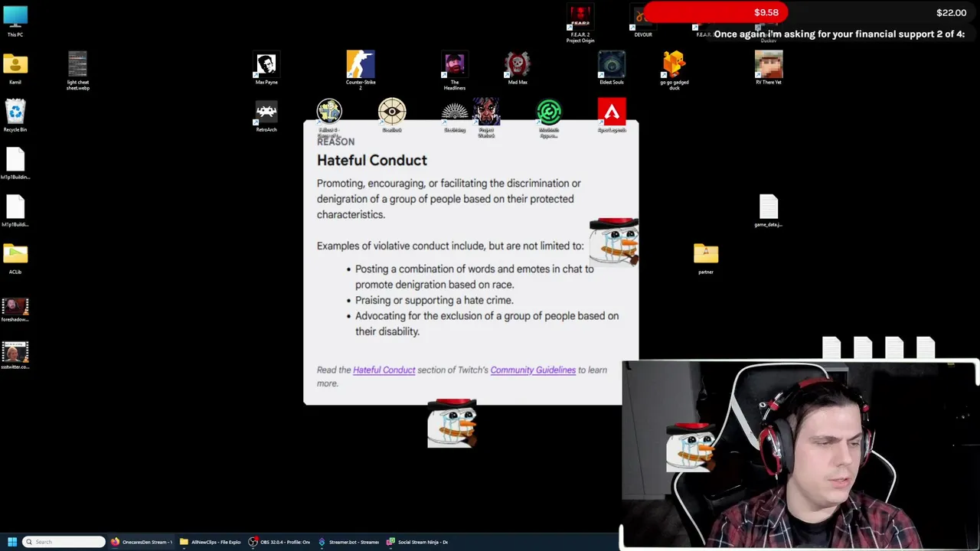Open the partner folder
980x551 pixels.
tap(706, 258)
